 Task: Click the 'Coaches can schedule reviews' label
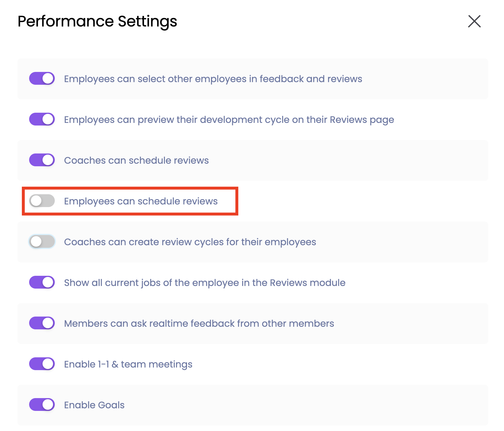tap(136, 160)
